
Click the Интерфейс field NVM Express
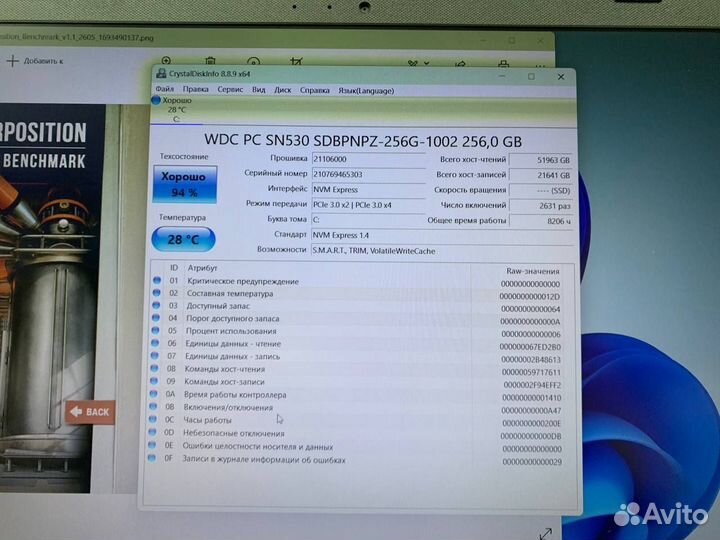coord(368,189)
